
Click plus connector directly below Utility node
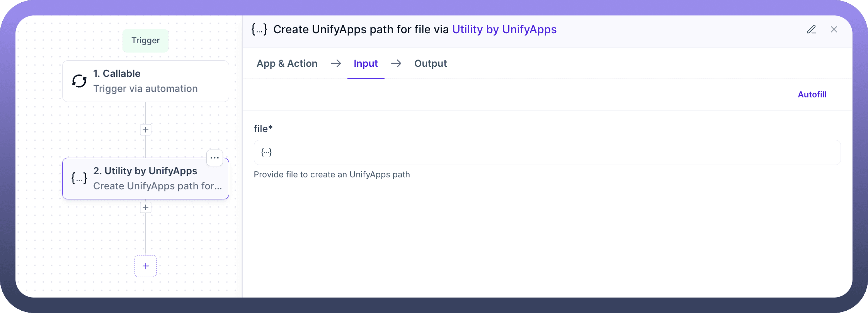tap(145, 208)
